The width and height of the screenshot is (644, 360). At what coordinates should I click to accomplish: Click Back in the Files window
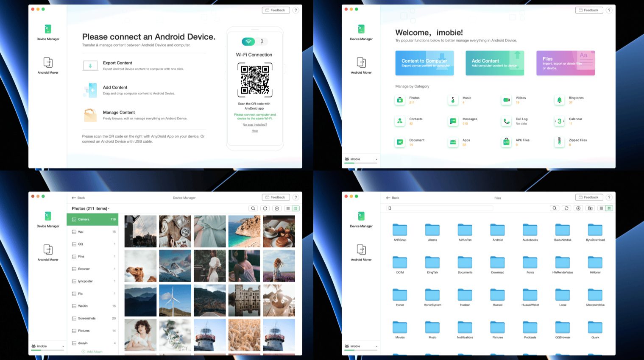click(x=393, y=198)
